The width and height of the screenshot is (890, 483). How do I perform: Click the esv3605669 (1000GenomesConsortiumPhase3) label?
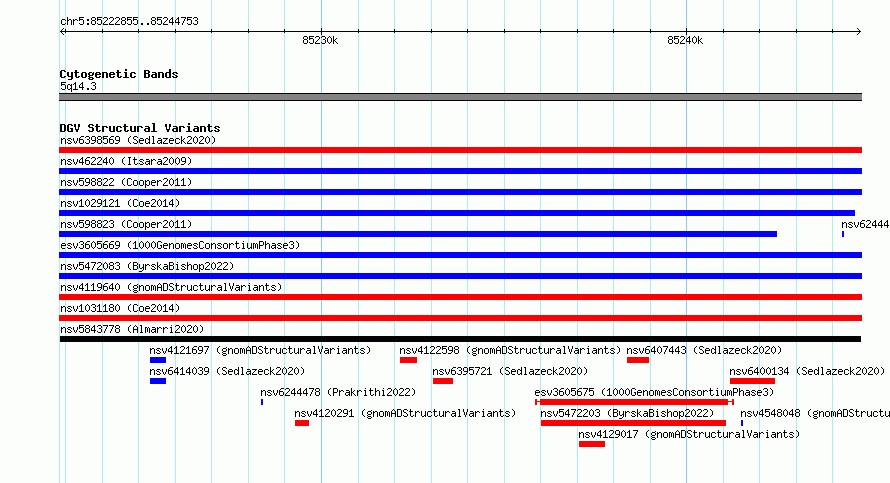(180, 245)
